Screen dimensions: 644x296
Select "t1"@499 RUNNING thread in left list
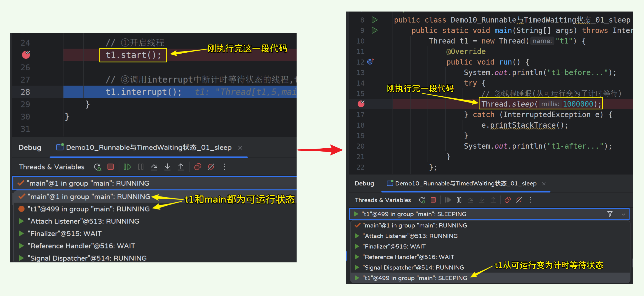point(88,209)
